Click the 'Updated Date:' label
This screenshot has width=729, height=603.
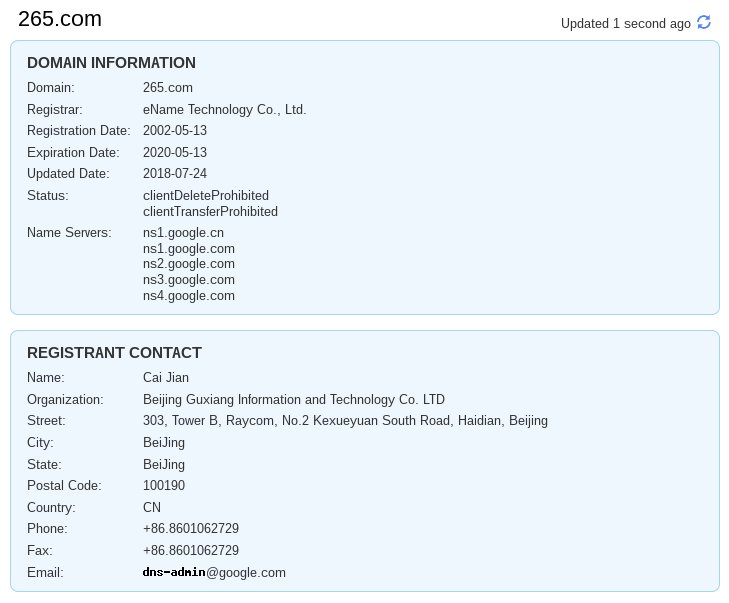point(68,173)
